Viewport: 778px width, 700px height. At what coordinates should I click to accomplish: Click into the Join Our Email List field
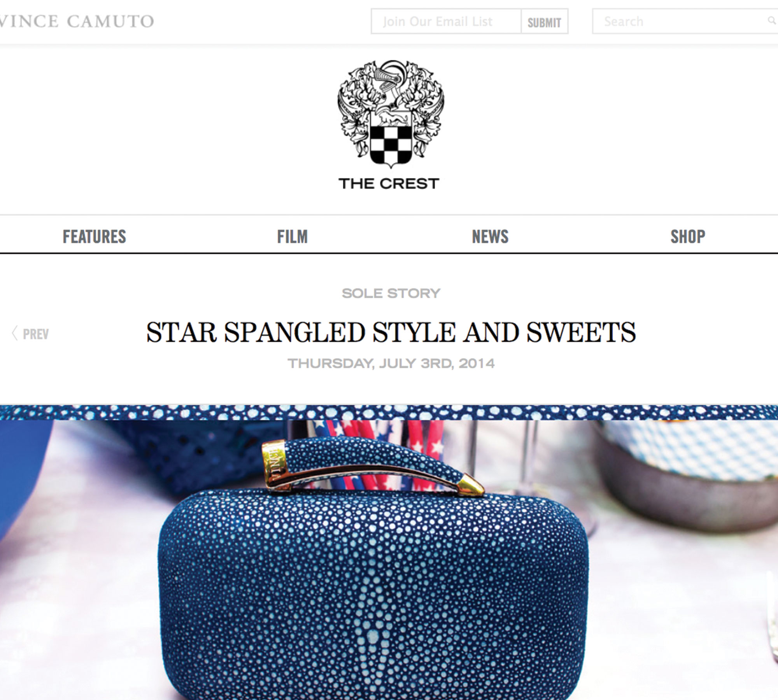446,21
